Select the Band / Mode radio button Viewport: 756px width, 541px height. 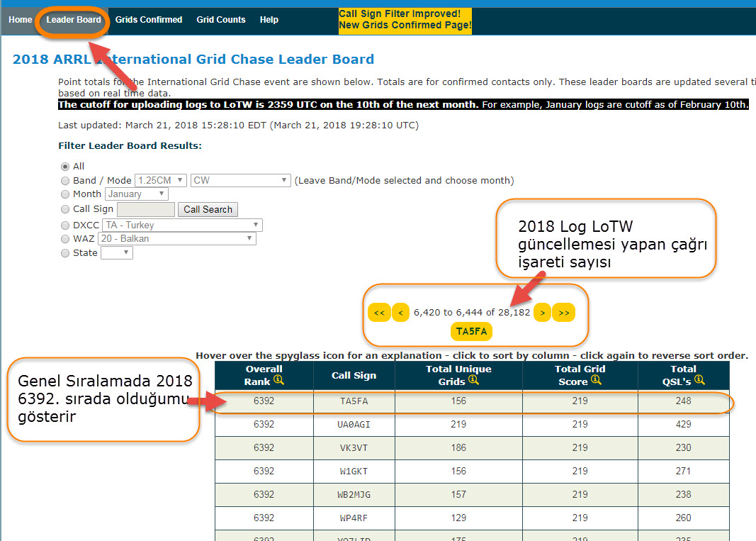tap(65, 181)
